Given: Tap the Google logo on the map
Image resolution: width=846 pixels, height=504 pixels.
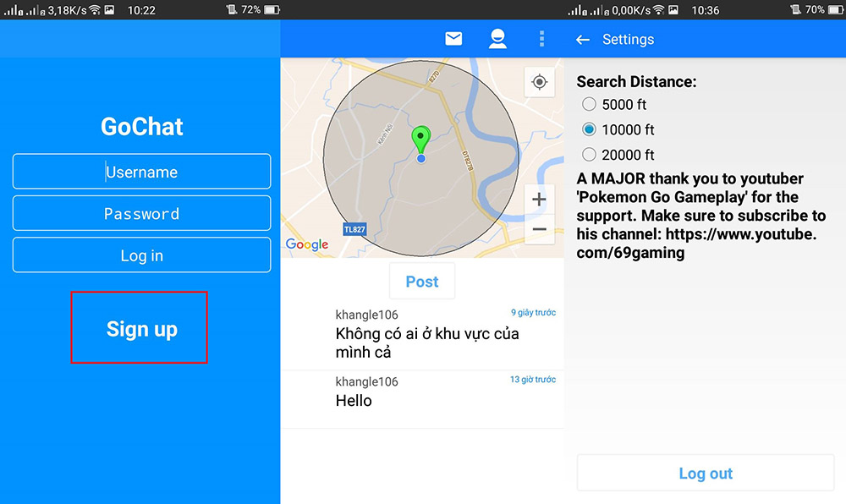Looking at the screenshot, I should pos(307,244).
